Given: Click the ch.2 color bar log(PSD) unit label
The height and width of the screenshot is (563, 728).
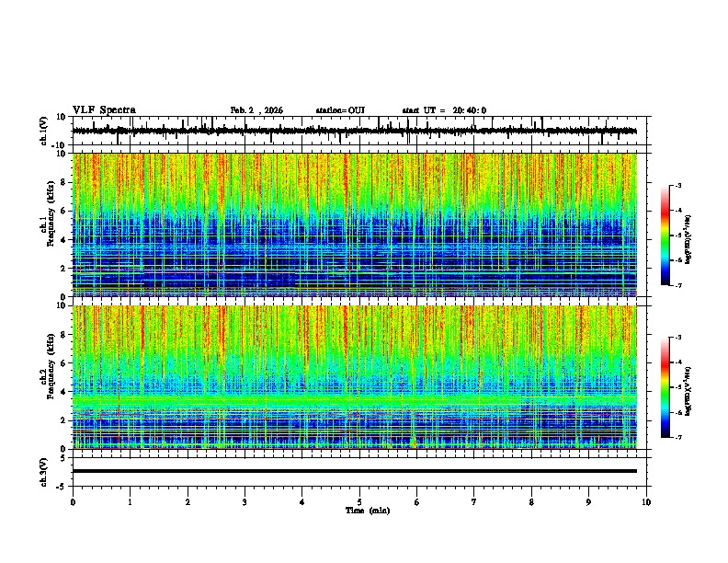Looking at the screenshot, I should pyautogui.click(x=688, y=391).
